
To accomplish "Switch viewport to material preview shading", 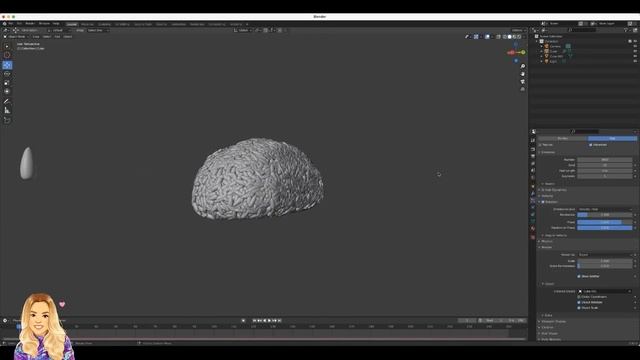I will coord(514,37).
